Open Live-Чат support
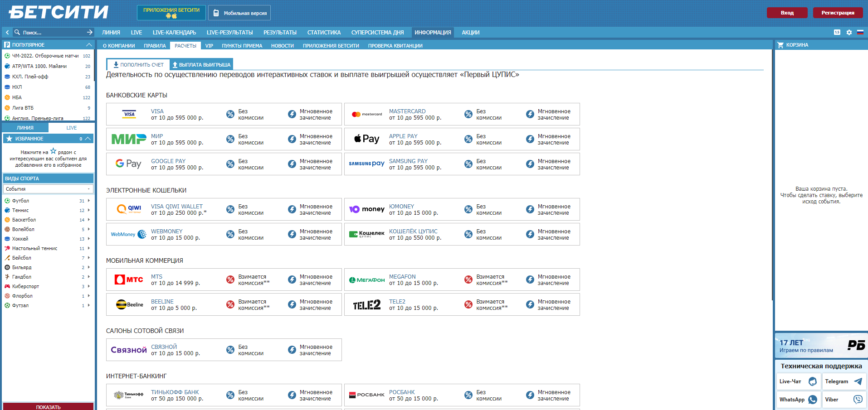Screen dimensions: 868x410 point(798,381)
